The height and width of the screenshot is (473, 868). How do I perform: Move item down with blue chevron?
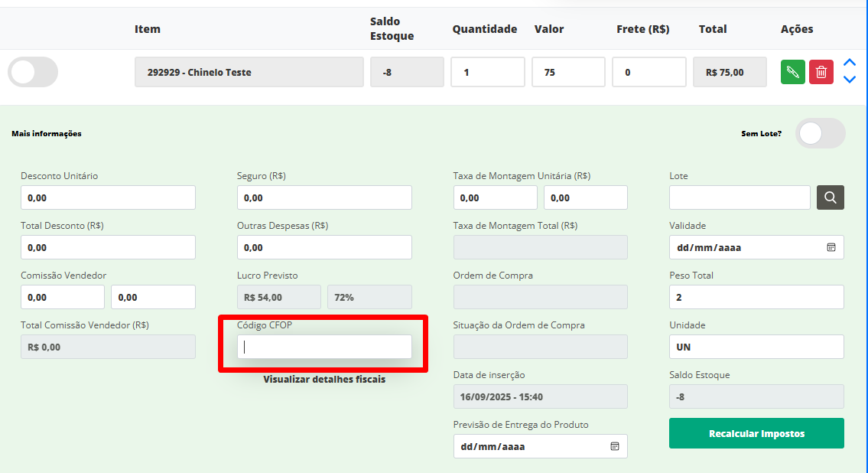(x=849, y=80)
